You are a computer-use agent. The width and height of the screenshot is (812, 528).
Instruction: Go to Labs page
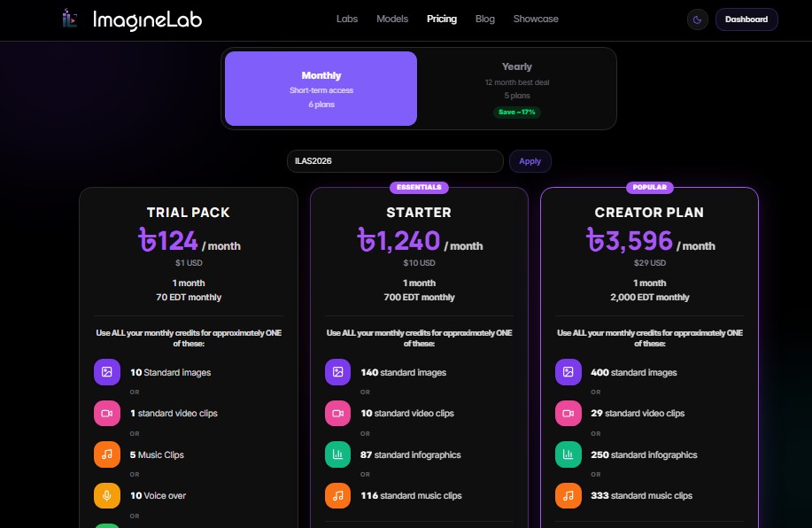tap(347, 19)
